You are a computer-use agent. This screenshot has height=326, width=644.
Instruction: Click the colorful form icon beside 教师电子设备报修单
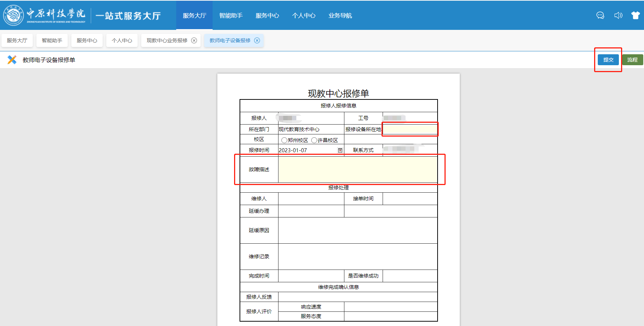pyautogui.click(x=12, y=60)
